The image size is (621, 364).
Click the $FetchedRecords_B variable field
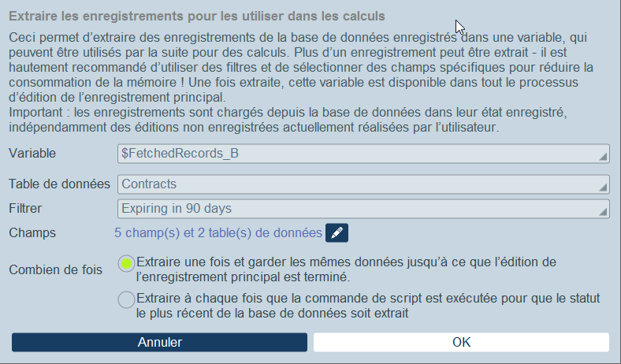click(x=363, y=154)
